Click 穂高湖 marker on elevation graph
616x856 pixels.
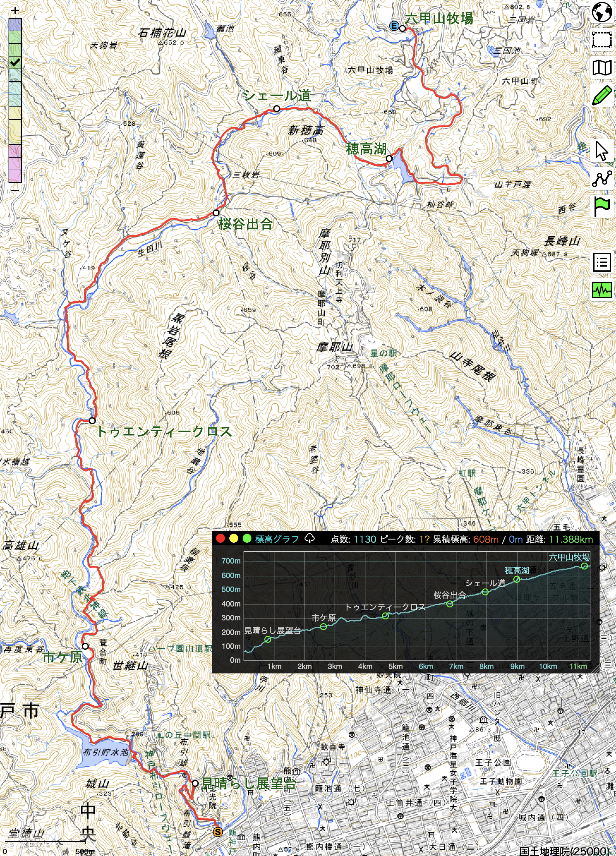(517, 579)
